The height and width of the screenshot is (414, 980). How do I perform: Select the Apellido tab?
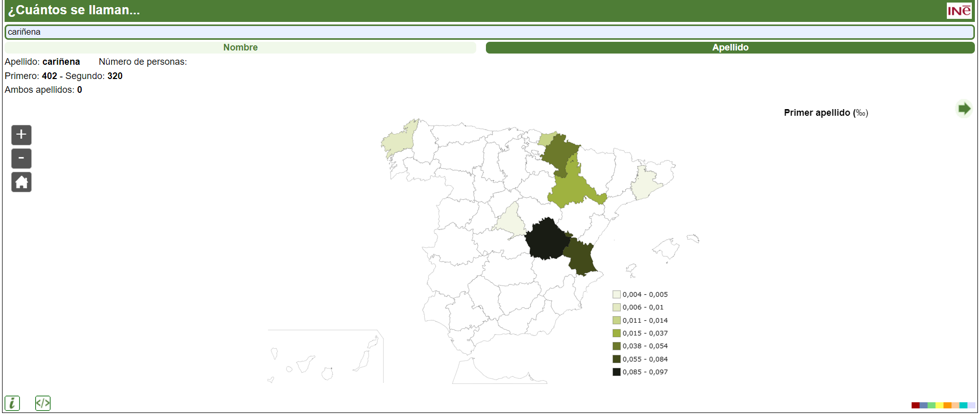point(730,47)
